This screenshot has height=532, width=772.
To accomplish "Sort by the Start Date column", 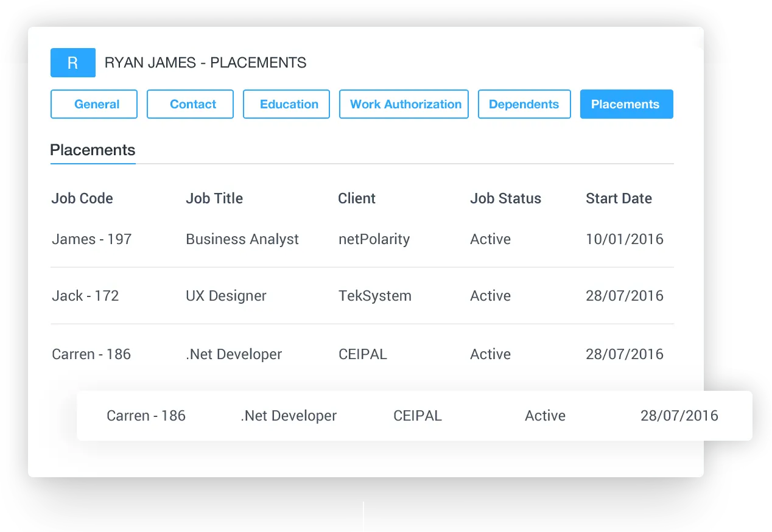I will [x=619, y=198].
